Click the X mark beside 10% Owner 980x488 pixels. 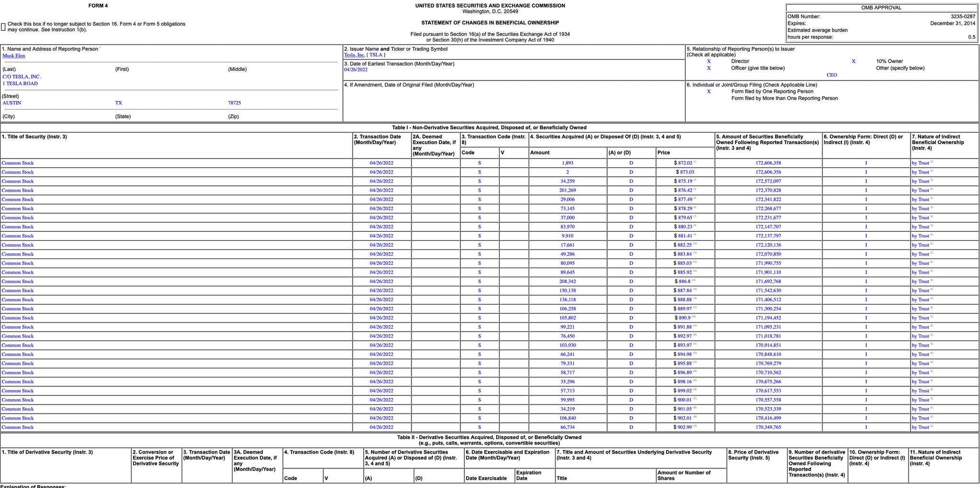click(854, 61)
